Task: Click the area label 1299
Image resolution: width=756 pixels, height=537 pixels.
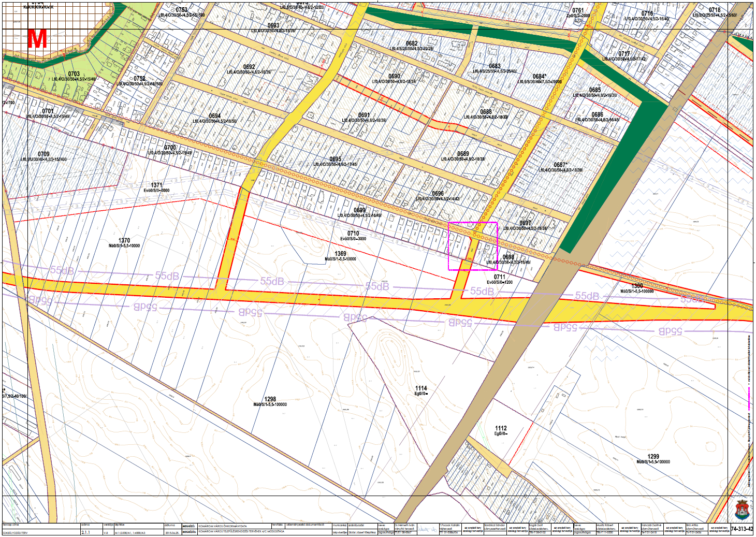Action: pyautogui.click(x=653, y=457)
